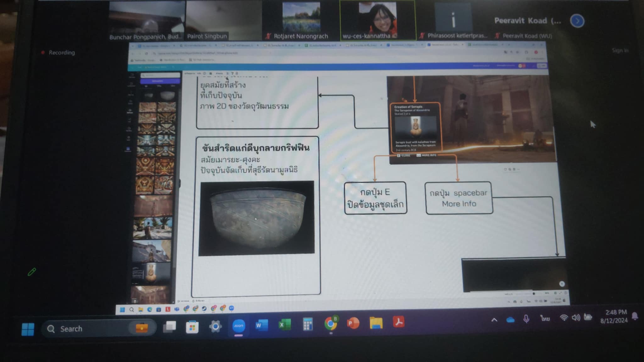
Task: Click the Sign in link
Action: point(620,50)
